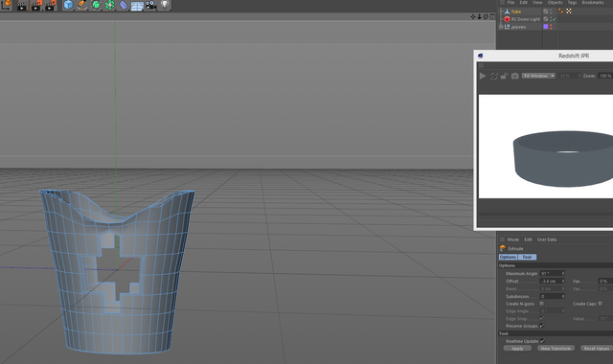The image size is (613, 364).
Task: Open the File menu in Object Manager
Action: click(511, 2)
